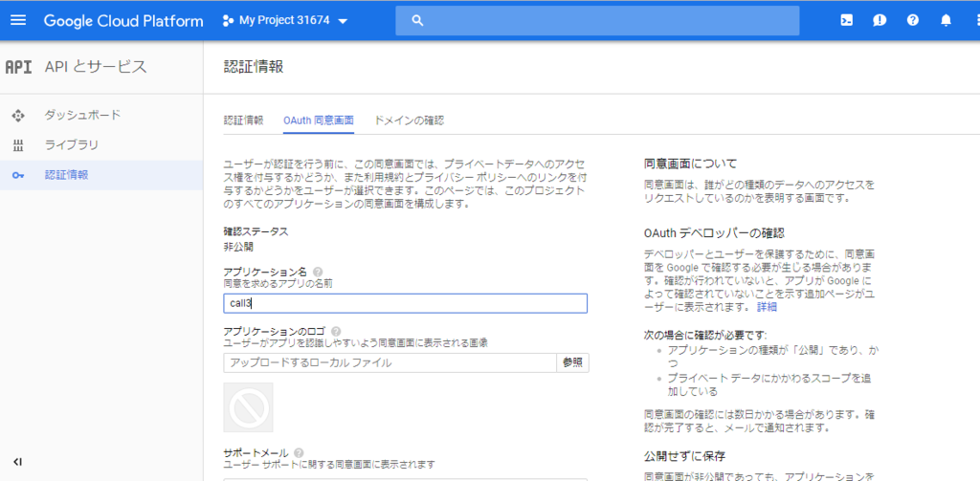
Task: Open ダッシュボード in the sidebar
Action: tap(82, 115)
